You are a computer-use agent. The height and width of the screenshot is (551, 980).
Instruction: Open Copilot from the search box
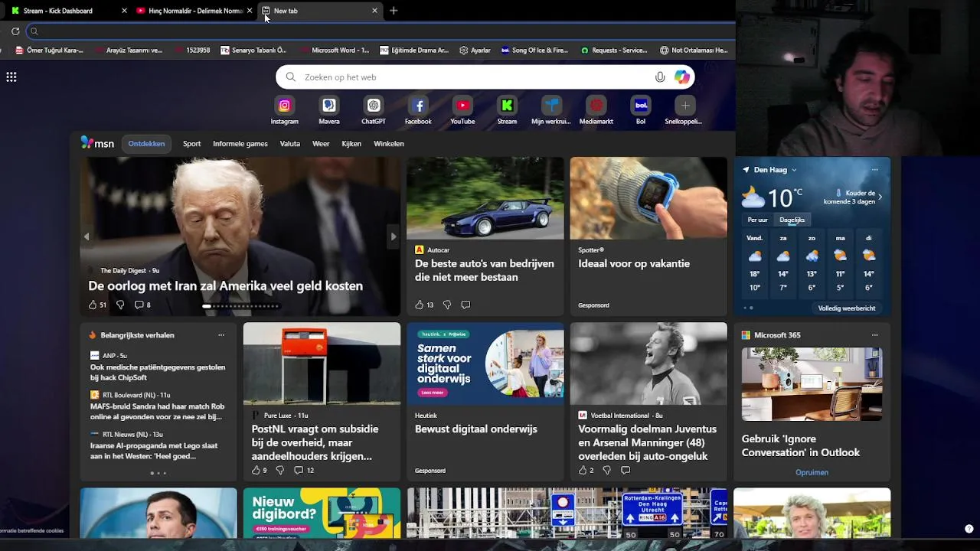click(681, 77)
